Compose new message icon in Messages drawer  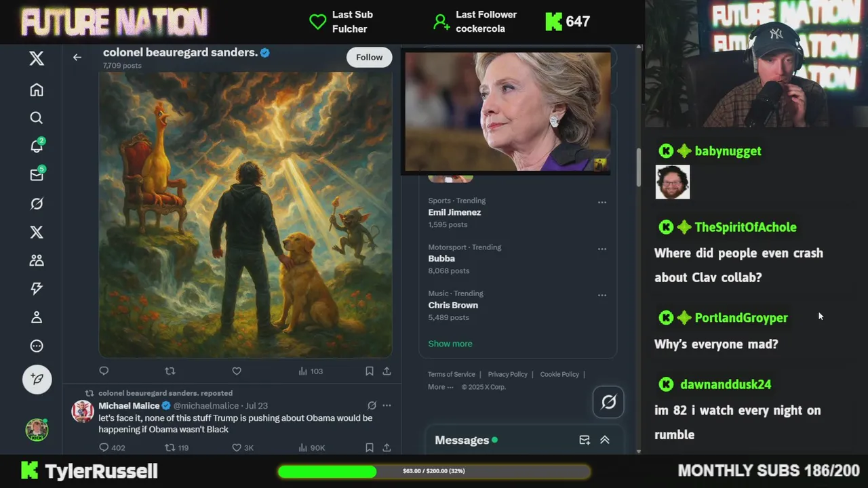(585, 440)
